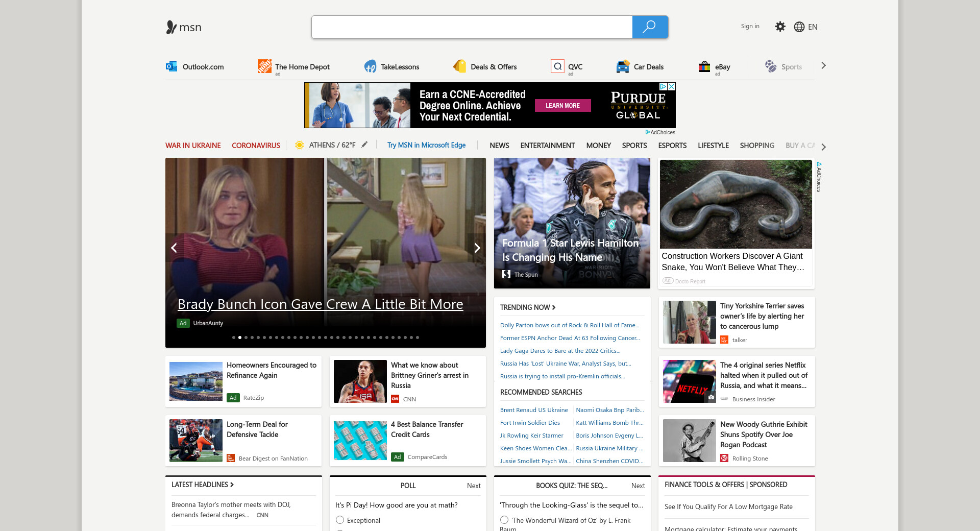The height and width of the screenshot is (531, 980).
Task: Open the Entertainment navigation tab
Action: 547,146
